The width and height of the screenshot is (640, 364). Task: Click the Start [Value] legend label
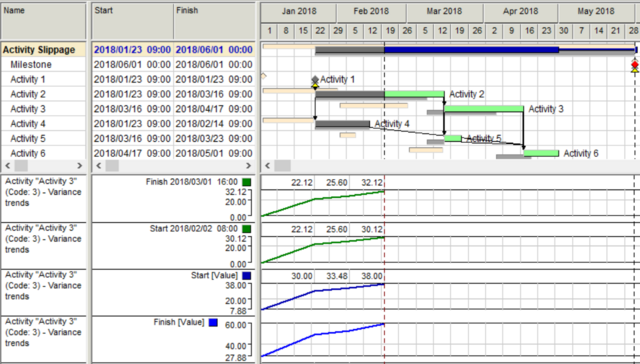click(214, 275)
